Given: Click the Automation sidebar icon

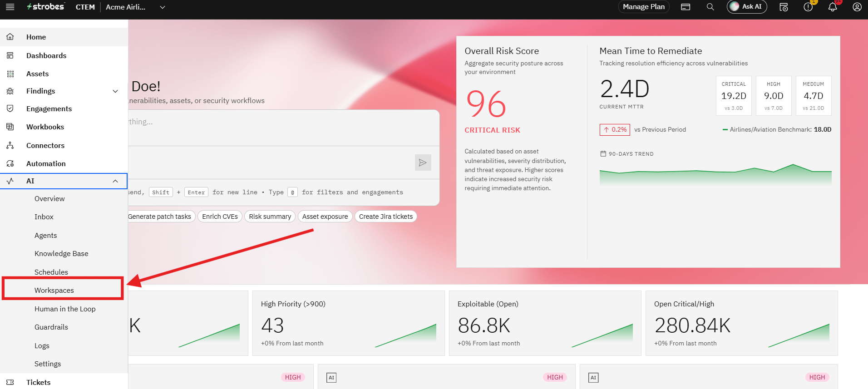Looking at the screenshot, I should 10,163.
